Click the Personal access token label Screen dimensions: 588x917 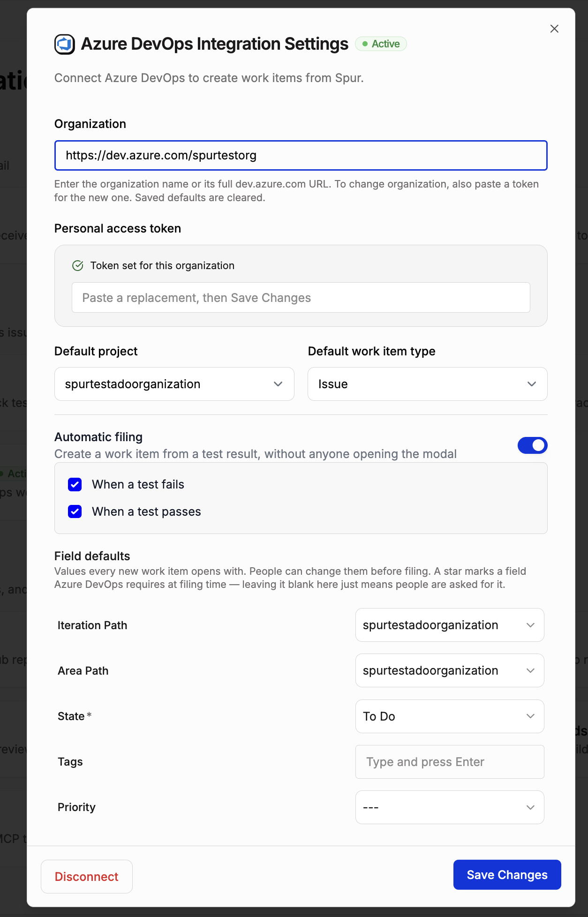click(118, 228)
